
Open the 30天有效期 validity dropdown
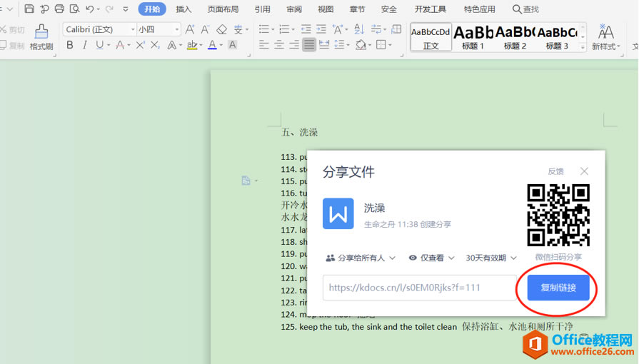[491, 258]
